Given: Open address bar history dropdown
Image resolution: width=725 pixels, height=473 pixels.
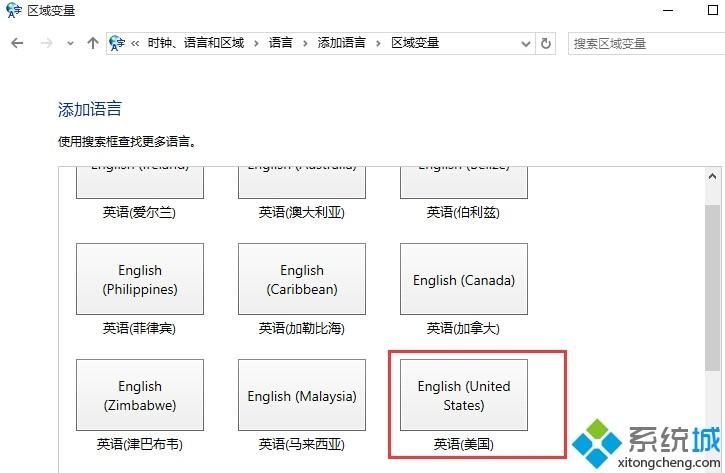Looking at the screenshot, I should coord(526,43).
